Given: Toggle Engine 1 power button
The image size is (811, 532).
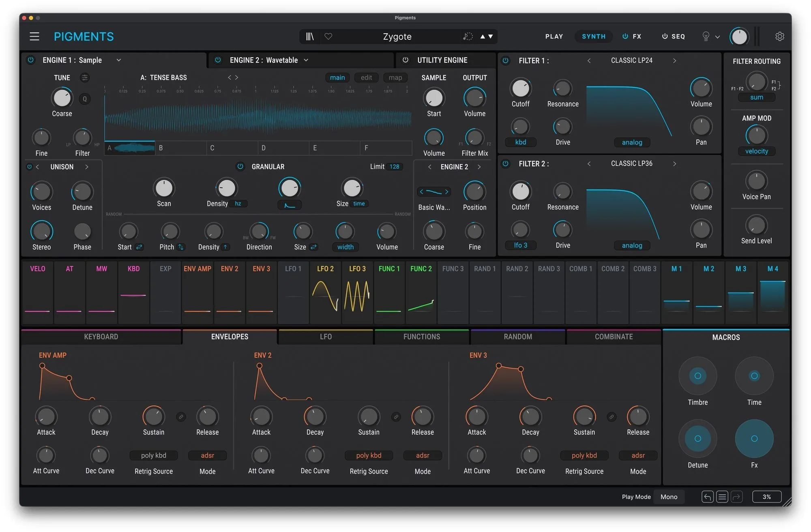Looking at the screenshot, I should (30, 60).
